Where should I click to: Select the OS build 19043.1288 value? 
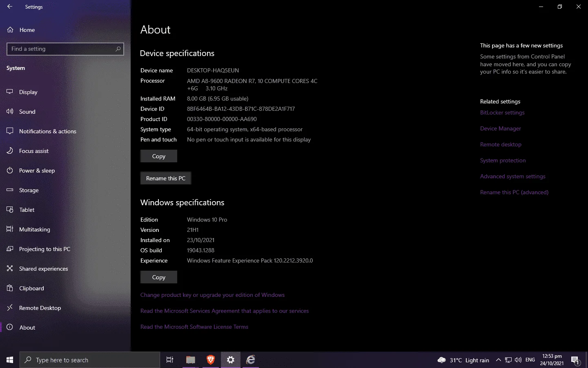click(200, 250)
